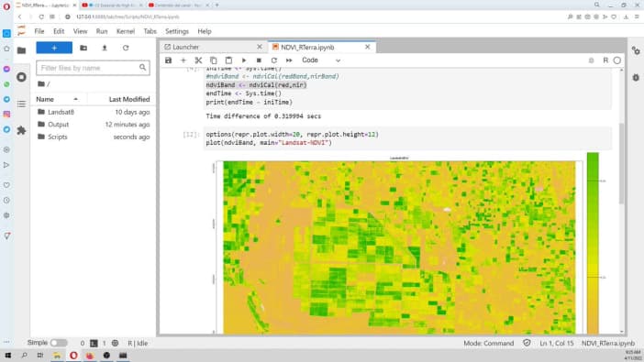Image resolution: width=644 pixels, height=362 pixels.
Task: Click the Landsat-NDVI plot image
Action: click(x=399, y=247)
